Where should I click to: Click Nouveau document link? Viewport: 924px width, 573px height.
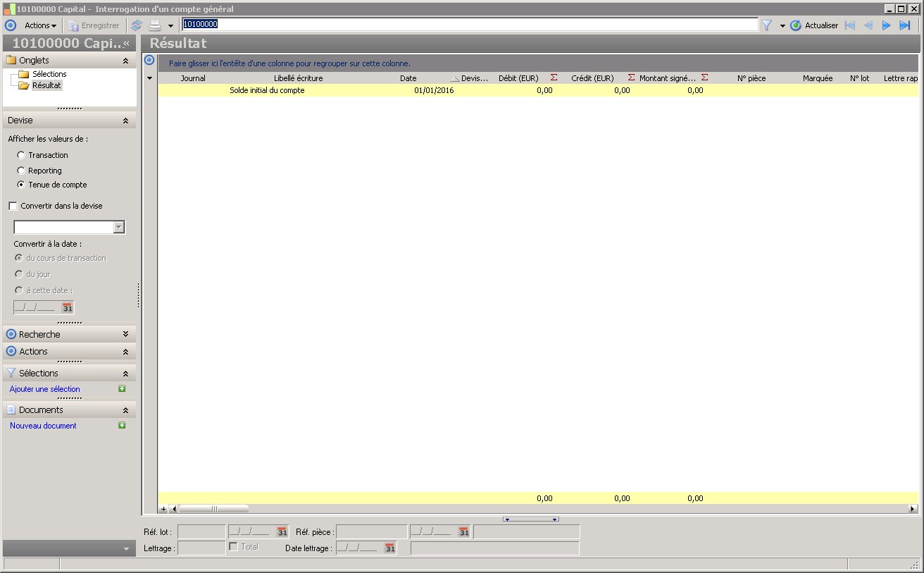pyautogui.click(x=43, y=426)
